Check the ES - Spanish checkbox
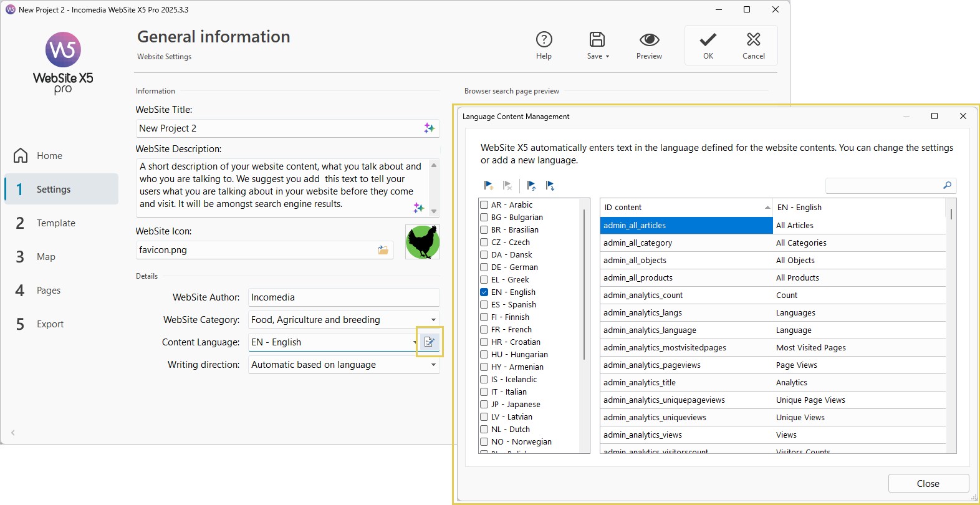The image size is (980, 505). coord(484,304)
